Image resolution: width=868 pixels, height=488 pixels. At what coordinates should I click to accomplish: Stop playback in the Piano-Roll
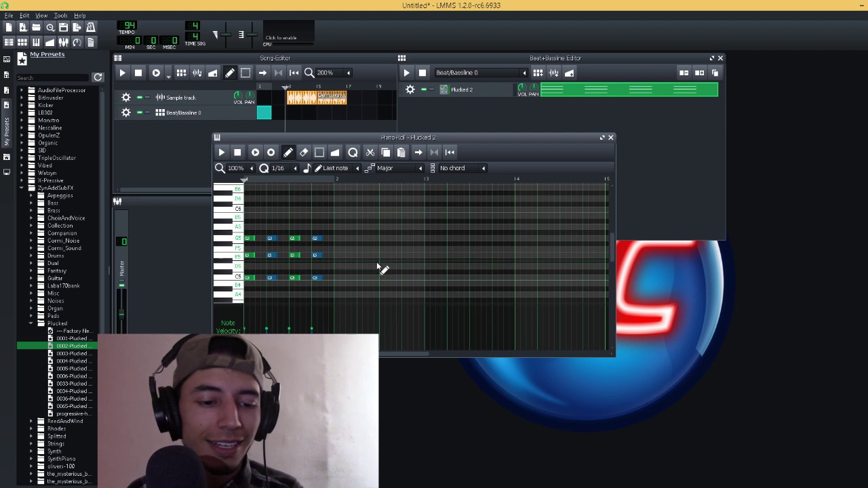point(237,152)
